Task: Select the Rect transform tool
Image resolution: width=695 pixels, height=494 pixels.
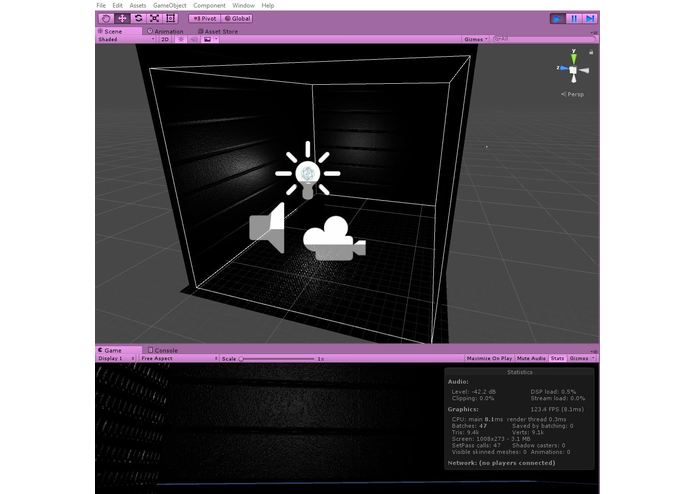Action: [171, 19]
